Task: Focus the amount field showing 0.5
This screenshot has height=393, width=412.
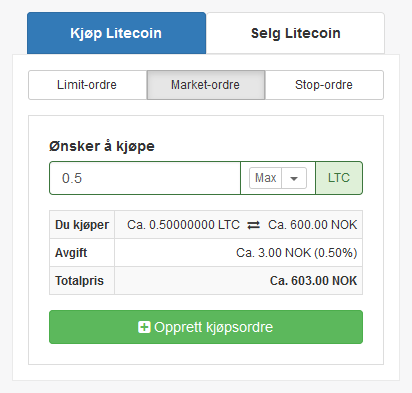Action: pos(145,178)
